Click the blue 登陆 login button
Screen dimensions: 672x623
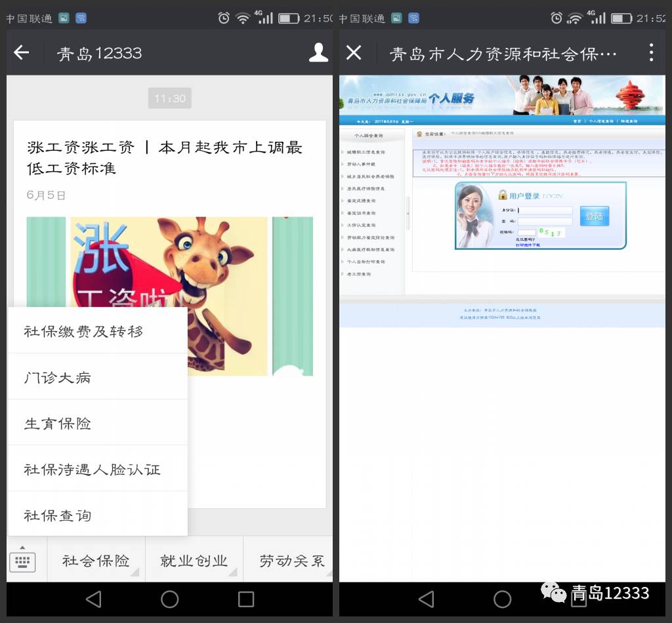[x=594, y=216]
